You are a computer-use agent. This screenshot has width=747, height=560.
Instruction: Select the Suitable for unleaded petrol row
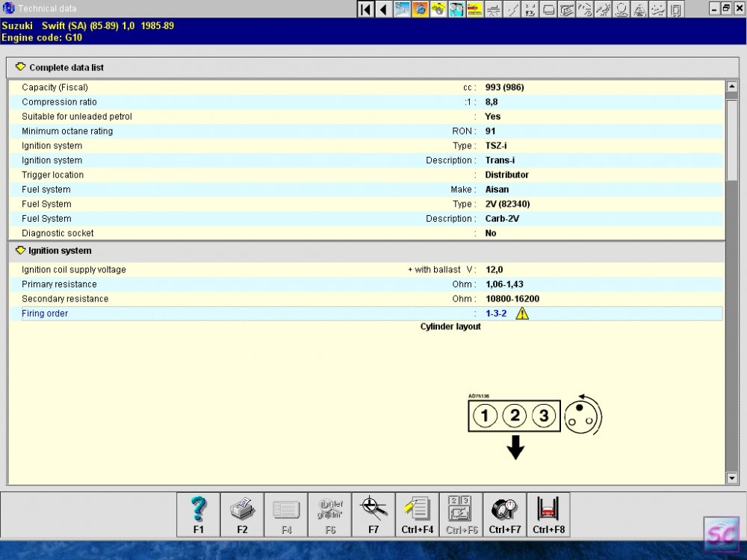coord(366,116)
